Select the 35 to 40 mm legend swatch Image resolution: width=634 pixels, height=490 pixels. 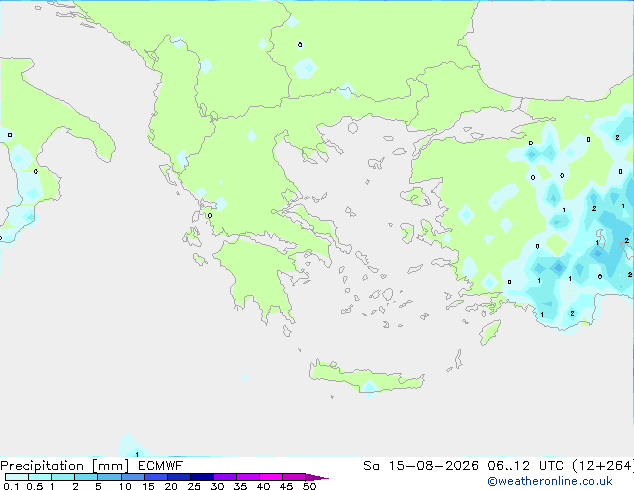[x=247, y=477]
